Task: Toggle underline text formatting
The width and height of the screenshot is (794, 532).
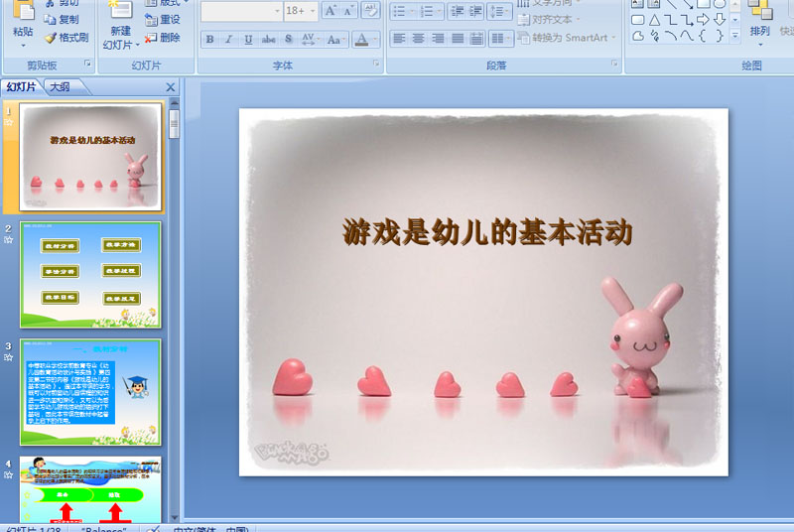Action: (249, 40)
